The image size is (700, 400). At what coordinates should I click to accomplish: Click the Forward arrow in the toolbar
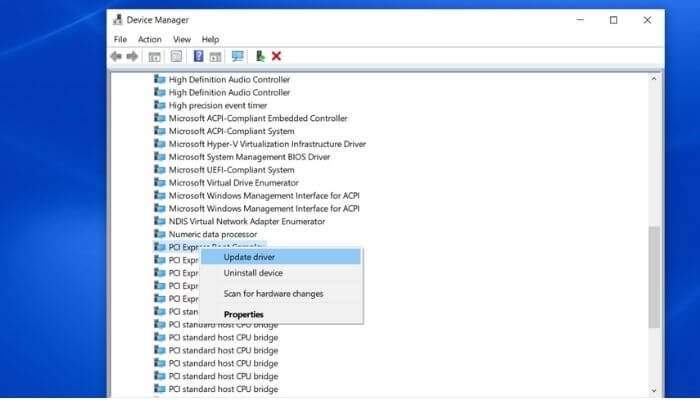(132, 56)
